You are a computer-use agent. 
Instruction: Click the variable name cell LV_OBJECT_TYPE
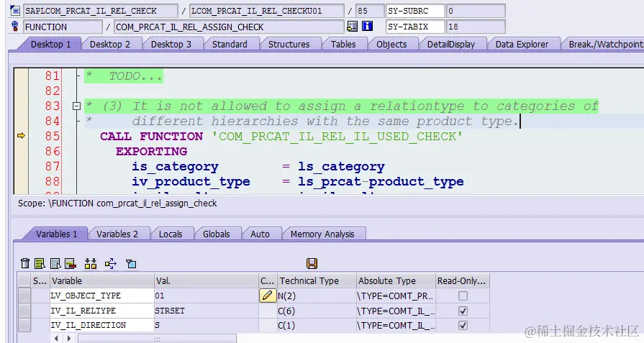(102, 296)
